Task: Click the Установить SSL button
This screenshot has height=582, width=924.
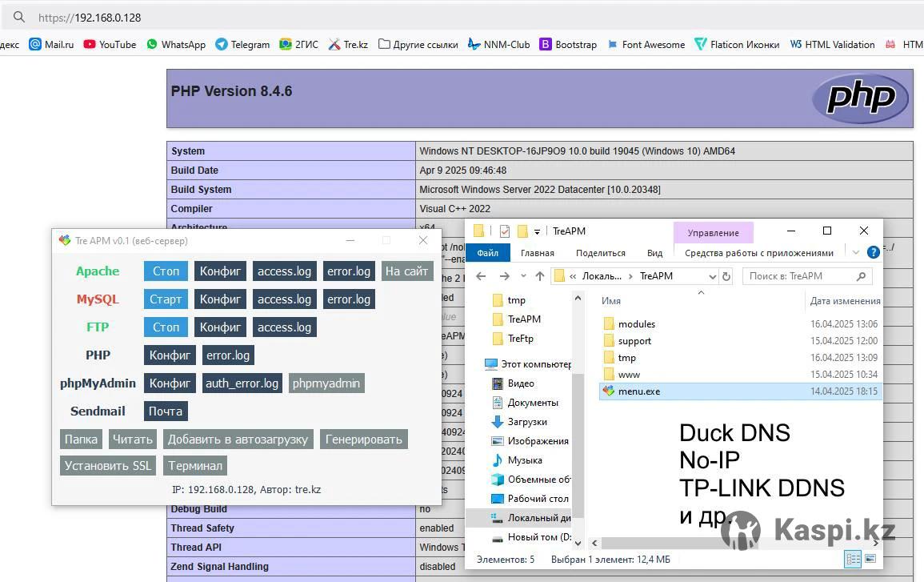Action: (108, 466)
